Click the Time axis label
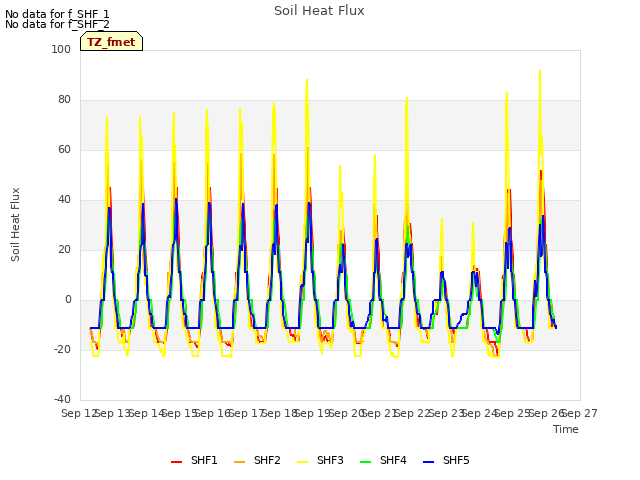This screenshot has width=640, height=480. pyautogui.click(x=566, y=429)
